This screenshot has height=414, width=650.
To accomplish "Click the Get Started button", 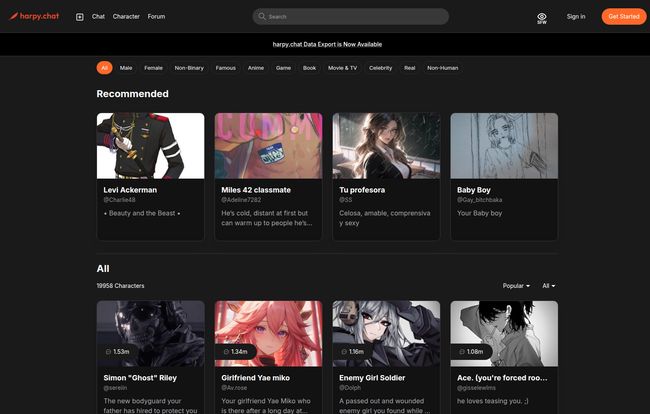I will point(624,17).
